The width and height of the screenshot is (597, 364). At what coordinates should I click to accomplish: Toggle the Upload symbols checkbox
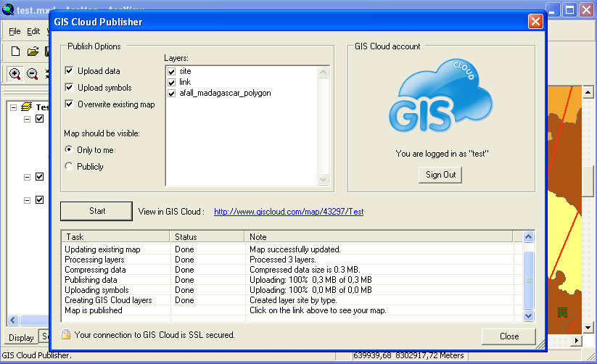(69, 88)
